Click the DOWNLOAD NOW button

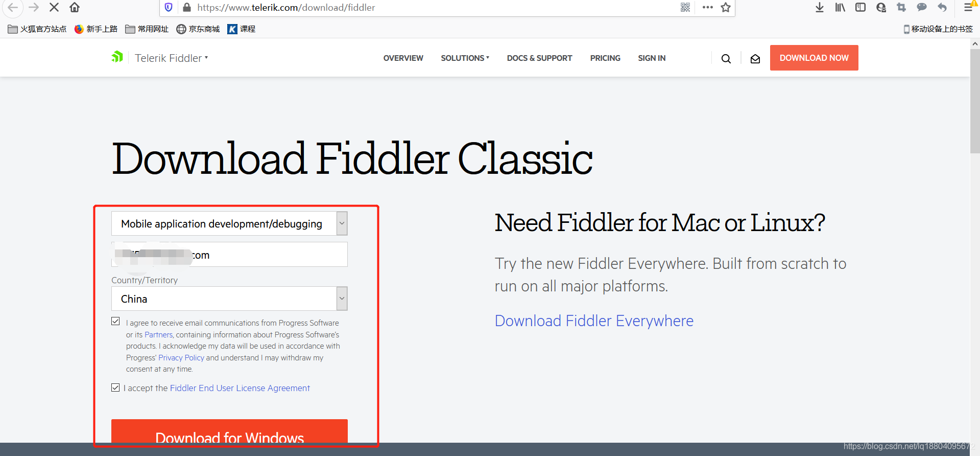tap(814, 58)
